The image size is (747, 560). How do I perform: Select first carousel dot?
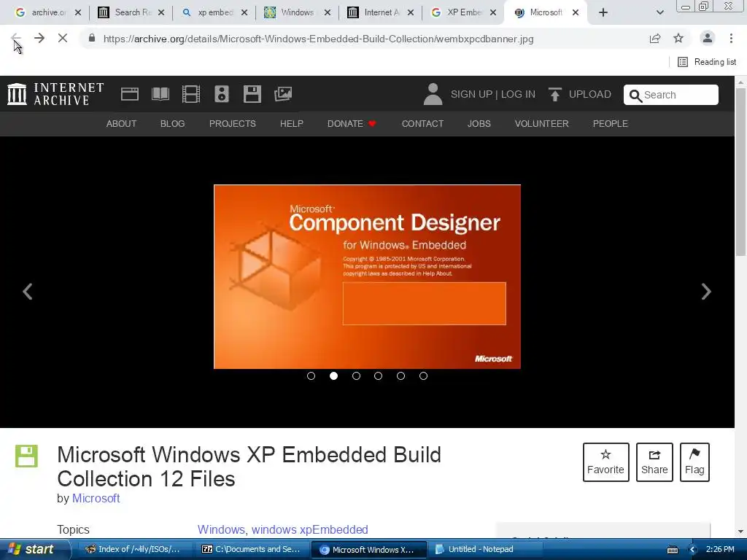coord(311,376)
